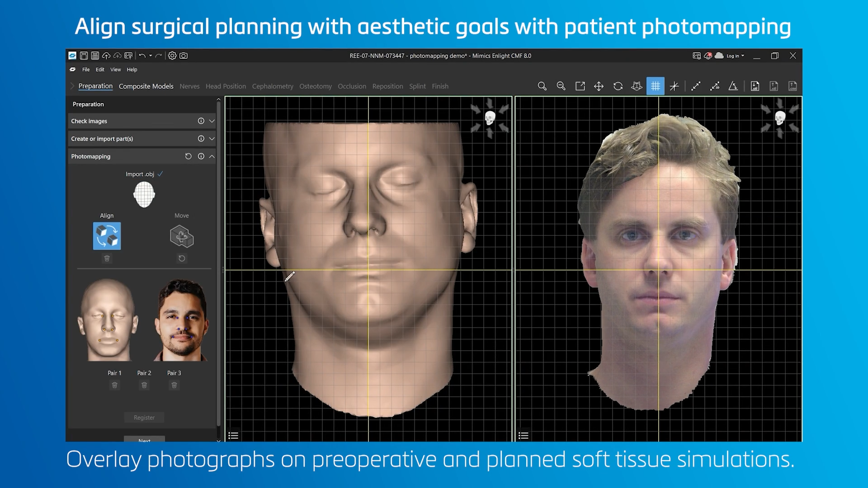868x488 pixels.
Task: Click the Register button
Action: pos(144,418)
